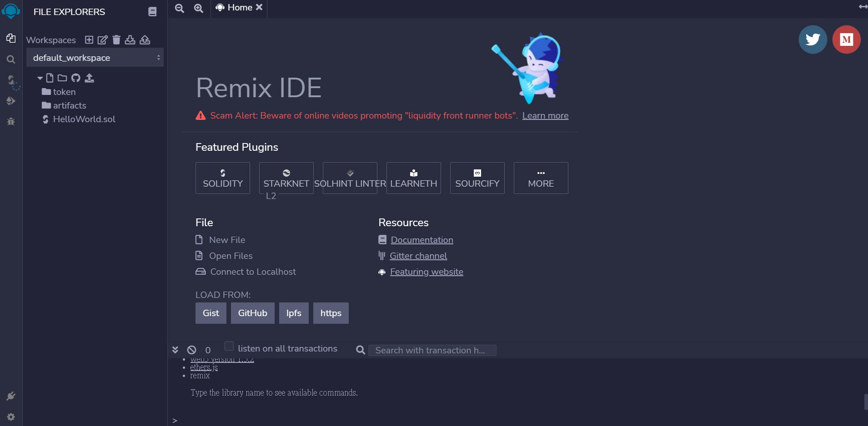Delete the workspace with the trash icon
Screen dimensions: 868x426
[116, 40]
